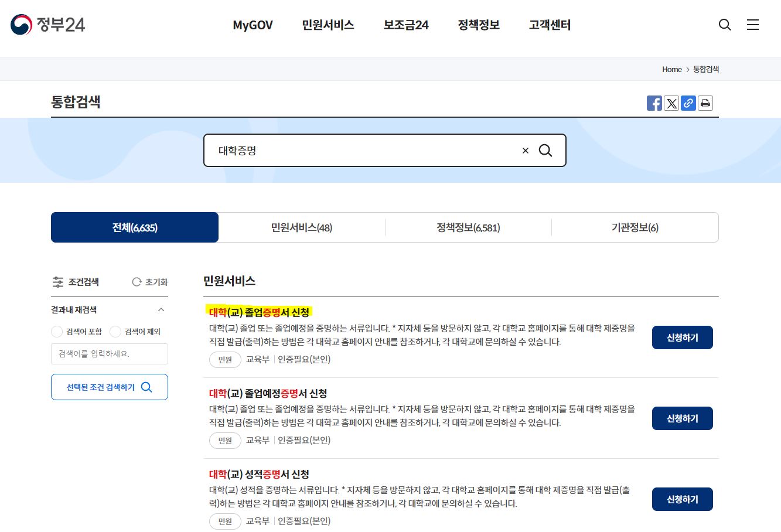Go to Home breadcrumb link
Image resolution: width=781 pixels, height=532 pixels.
tap(672, 69)
